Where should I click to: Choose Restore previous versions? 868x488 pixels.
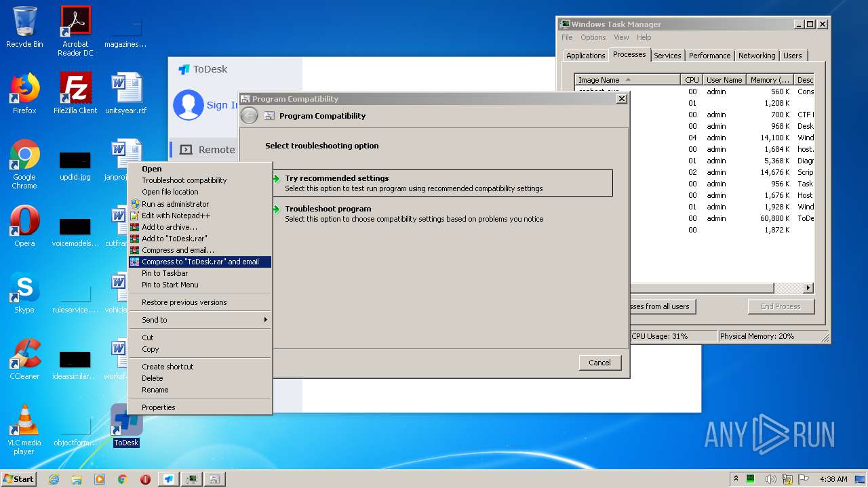(200, 302)
